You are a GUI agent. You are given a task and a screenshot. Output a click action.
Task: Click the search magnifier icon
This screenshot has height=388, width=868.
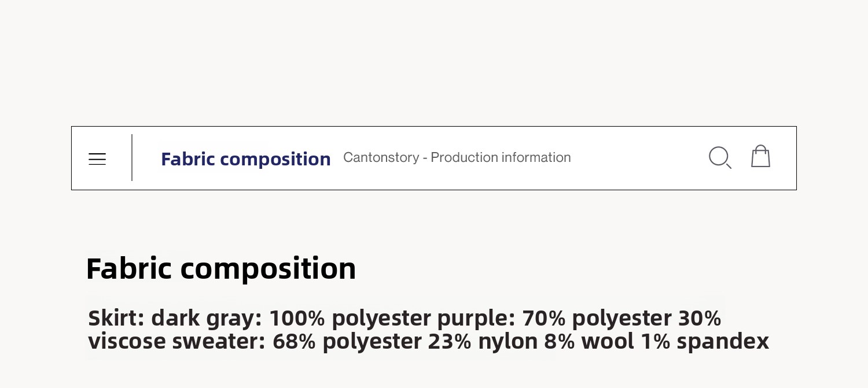click(x=720, y=157)
